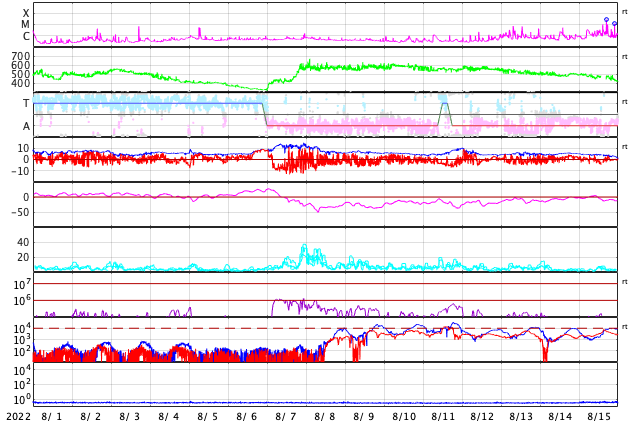Click the 'T' sector axis label
The width and height of the screenshot is (634, 424).
(x=26, y=103)
